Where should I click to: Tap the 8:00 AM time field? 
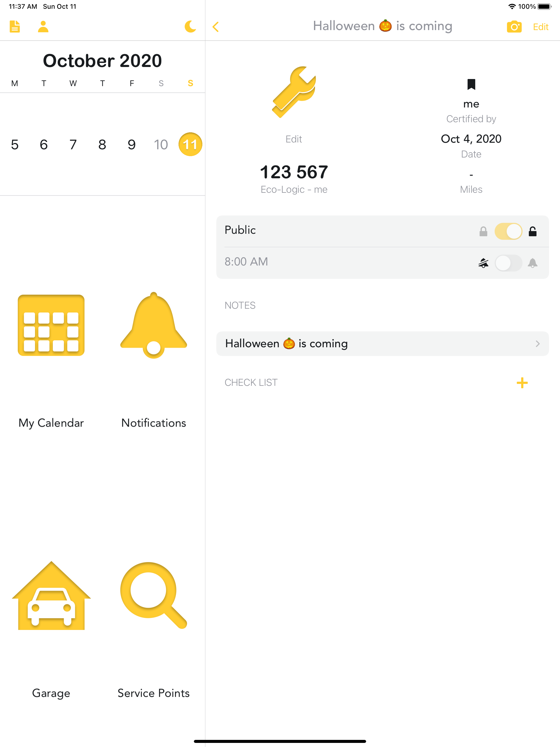246,262
